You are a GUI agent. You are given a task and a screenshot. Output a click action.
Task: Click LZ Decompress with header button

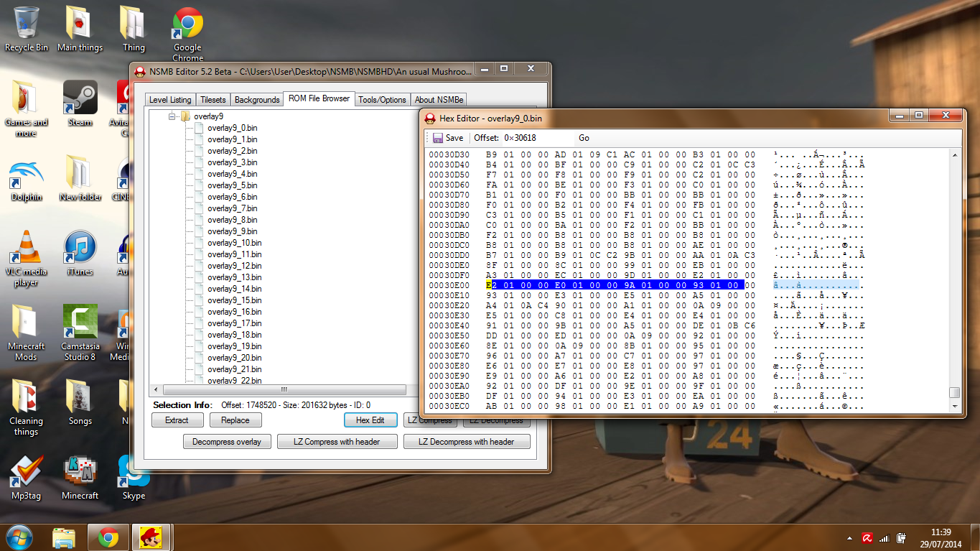point(467,442)
